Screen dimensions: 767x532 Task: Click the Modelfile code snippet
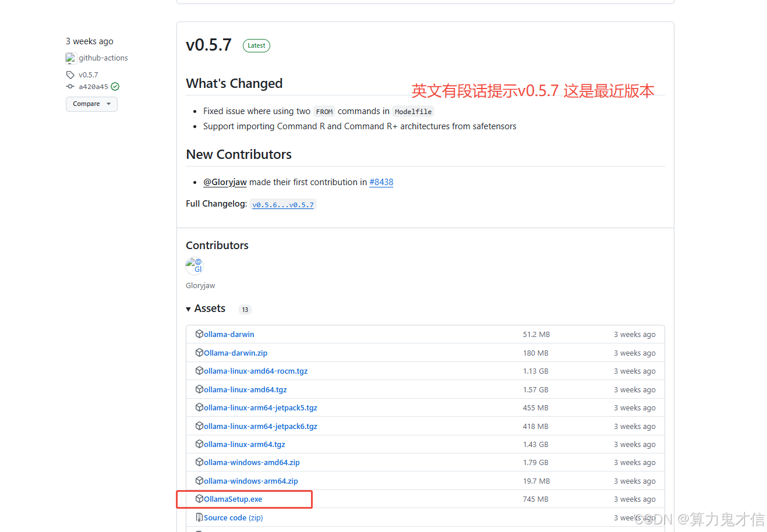(413, 111)
